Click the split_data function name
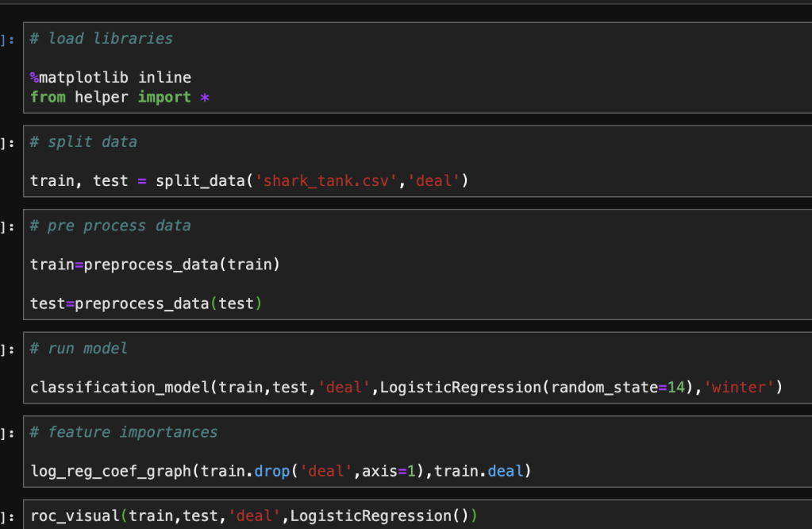This screenshot has height=529, width=812. (x=199, y=180)
